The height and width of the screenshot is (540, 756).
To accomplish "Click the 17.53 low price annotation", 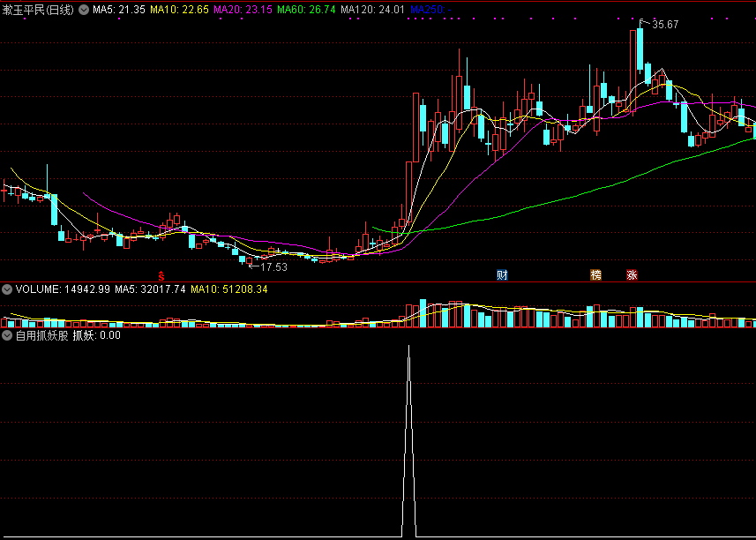I will click(x=273, y=267).
